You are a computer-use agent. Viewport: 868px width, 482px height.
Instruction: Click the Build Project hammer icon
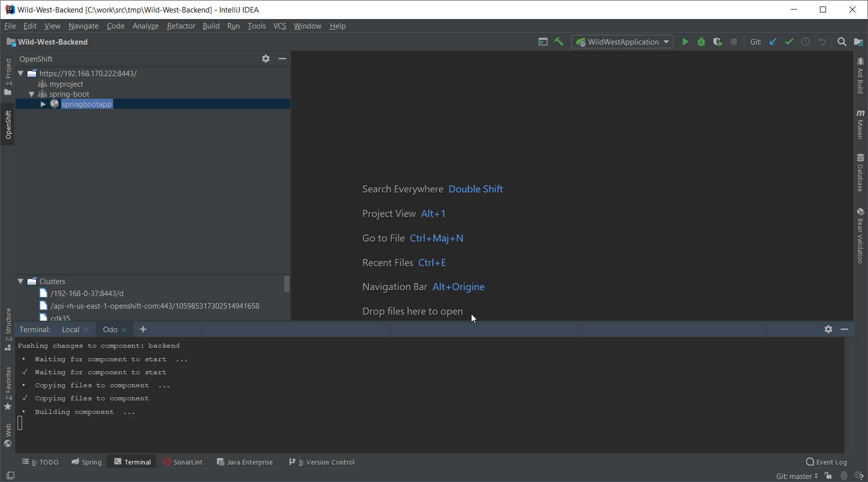click(559, 42)
